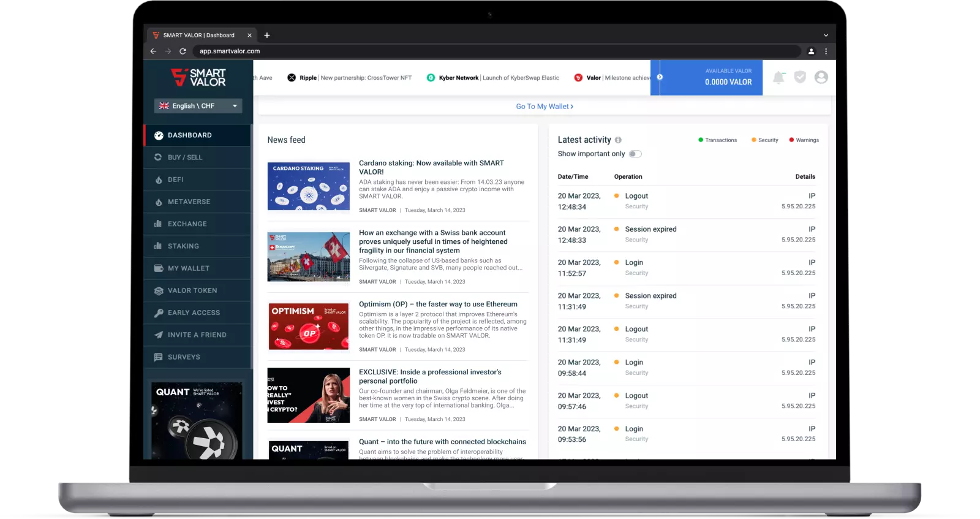Click the browser forward arrow
The height and width of the screenshot is (519, 980).
[x=168, y=51]
